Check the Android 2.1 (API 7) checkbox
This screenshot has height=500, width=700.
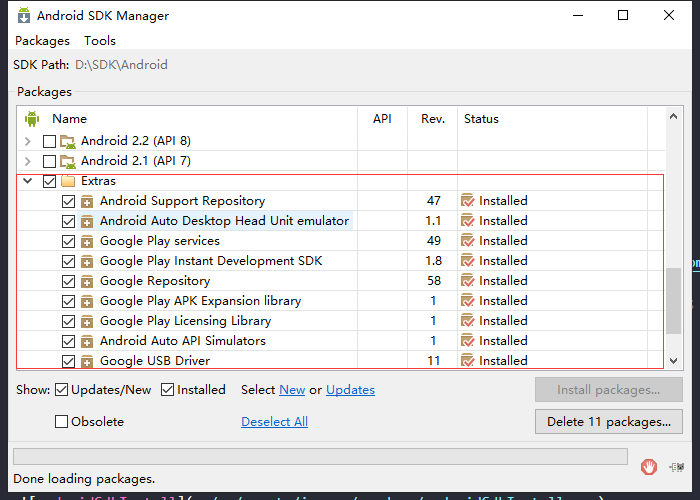point(49,161)
